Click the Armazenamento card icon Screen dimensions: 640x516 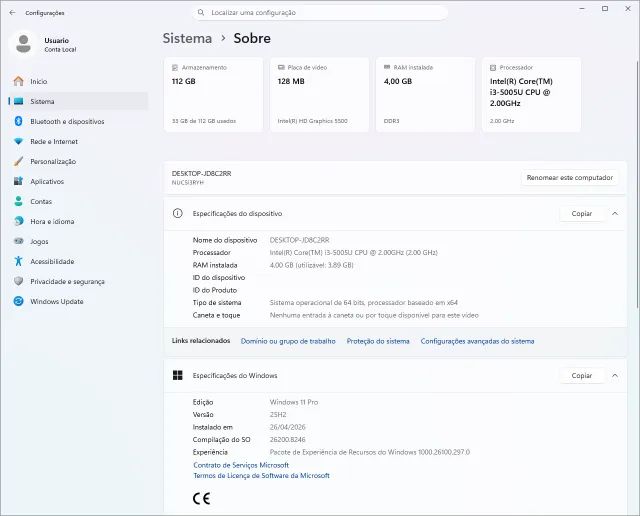(x=175, y=67)
